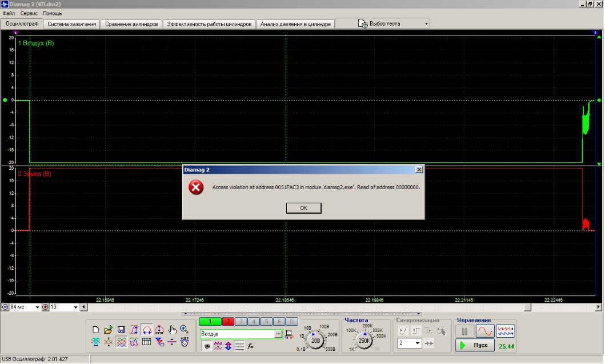Open the synchronization channel 2 dropdown

click(x=417, y=343)
